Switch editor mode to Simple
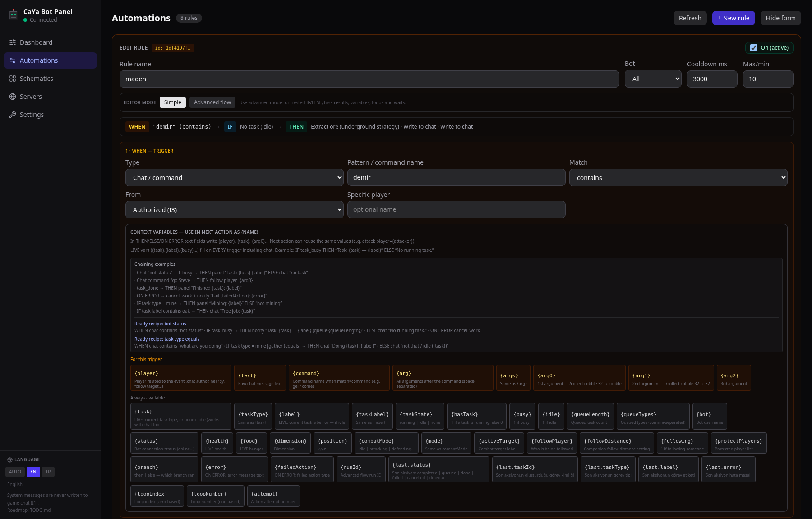Viewport: 812px width, 519px height. [173, 102]
